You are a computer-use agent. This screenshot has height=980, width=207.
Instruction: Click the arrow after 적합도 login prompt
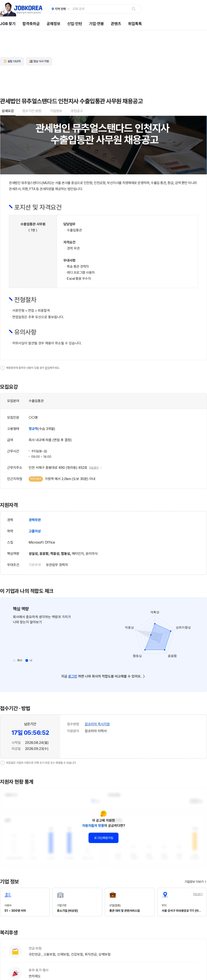(144, 676)
